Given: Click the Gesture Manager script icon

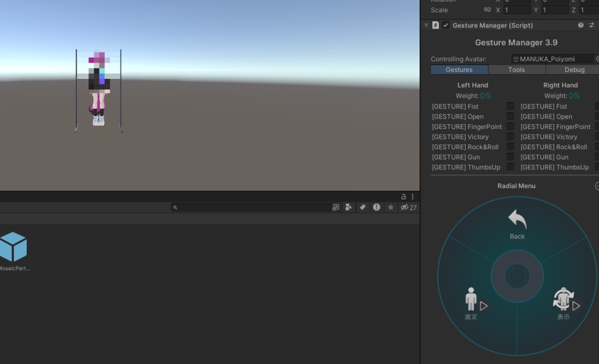Looking at the screenshot, I should point(435,25).
